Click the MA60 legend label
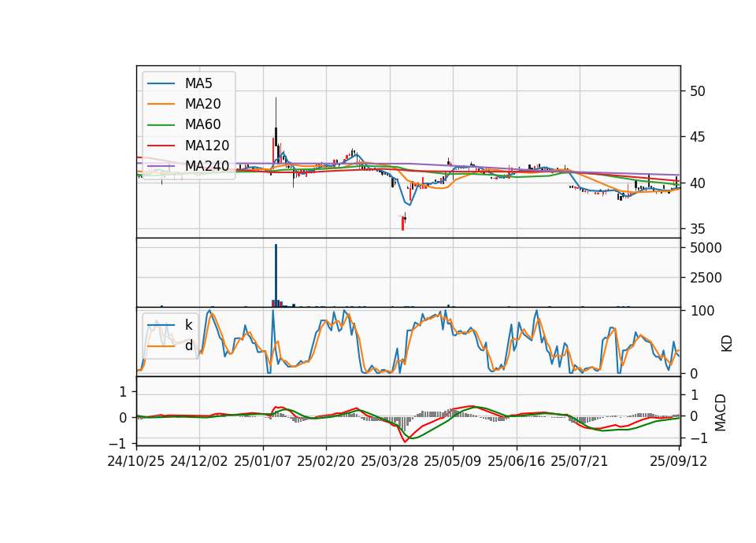The width and height of the screenshot is (756, 543). point(203,125)
